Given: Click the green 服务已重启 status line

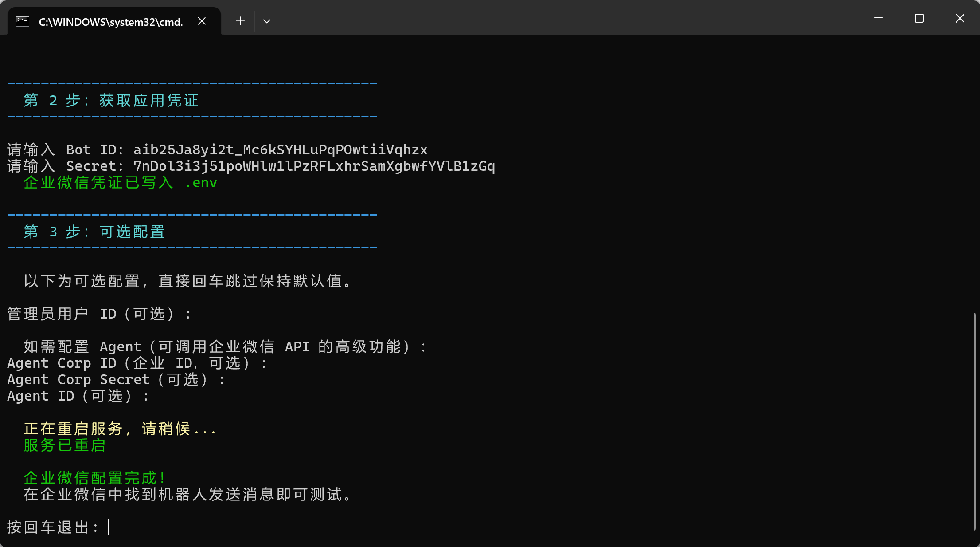Looking at the screenshot, I should [65, 445].
